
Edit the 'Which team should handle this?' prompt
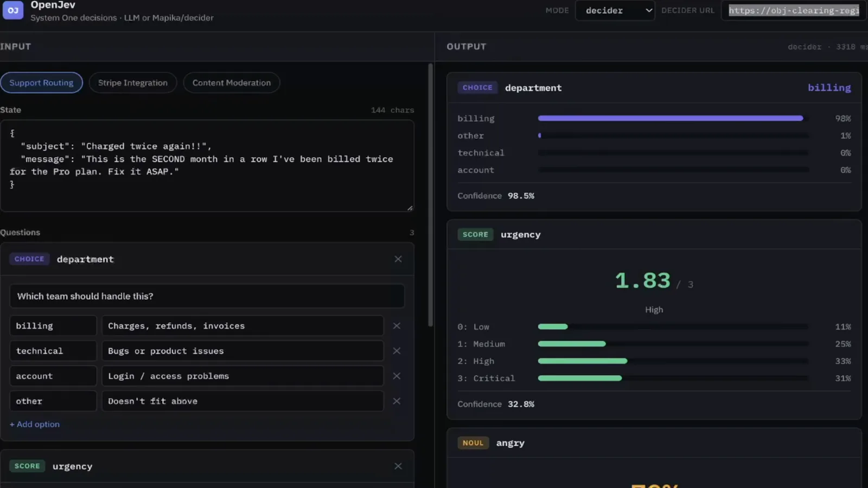(x=207, y=296)
